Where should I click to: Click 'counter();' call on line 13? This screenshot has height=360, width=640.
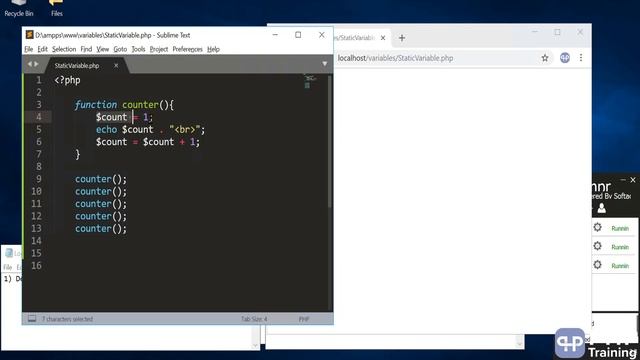101,229
